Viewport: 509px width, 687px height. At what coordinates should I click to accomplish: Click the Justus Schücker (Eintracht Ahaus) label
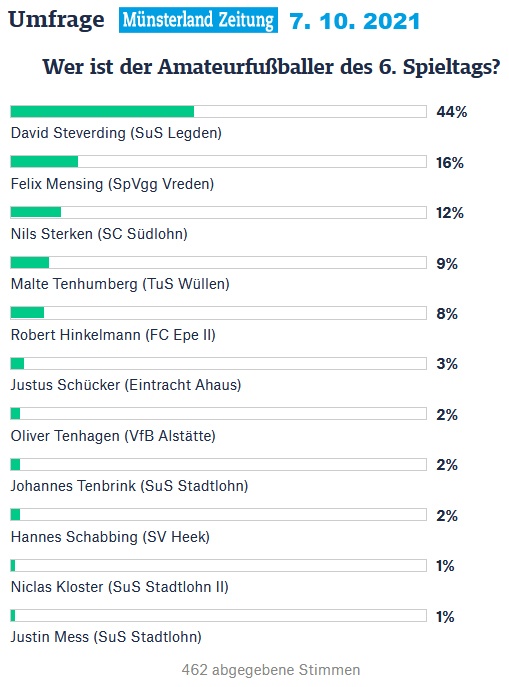click(x=126, y=385)
